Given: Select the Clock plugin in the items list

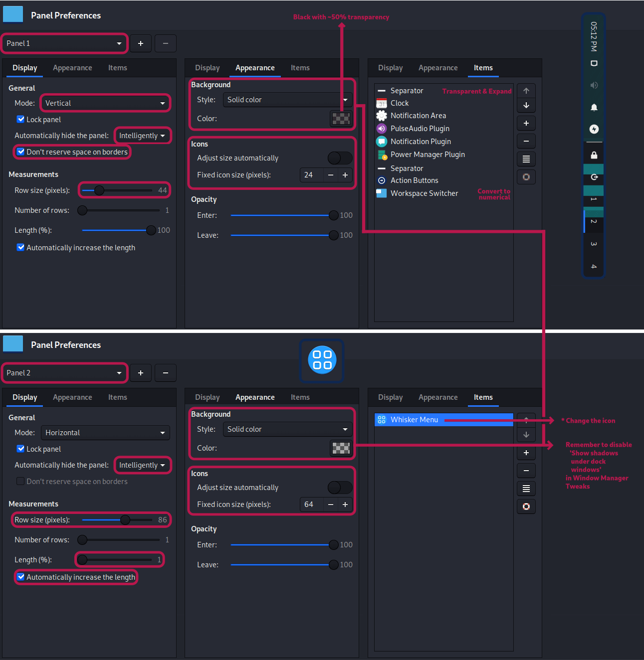Looking at the screenshot, I should pos(400,103).
